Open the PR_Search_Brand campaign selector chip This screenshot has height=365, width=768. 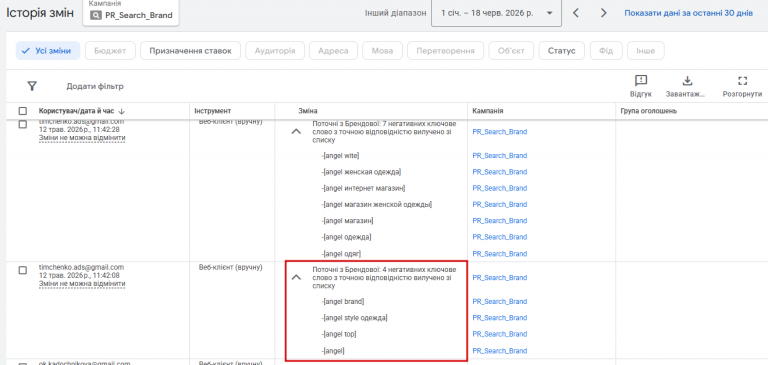(131, 12)
